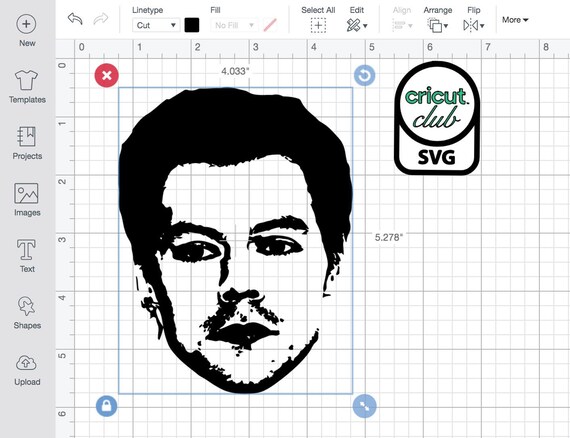Screen dimensions: 570x438
Task: Open the More menu
Action: [x=515, y=20]
